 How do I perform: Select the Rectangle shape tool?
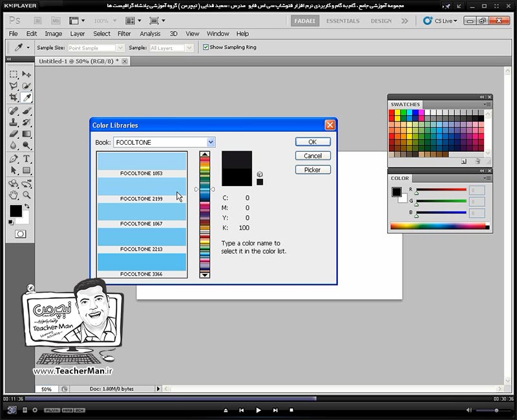tap(26, 171)
